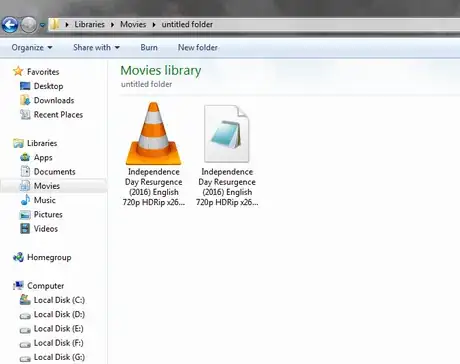This screenshot has width=460, height=364.
Task: Click the Local Disk (G:) drive icon
Action: click(25, 359)
